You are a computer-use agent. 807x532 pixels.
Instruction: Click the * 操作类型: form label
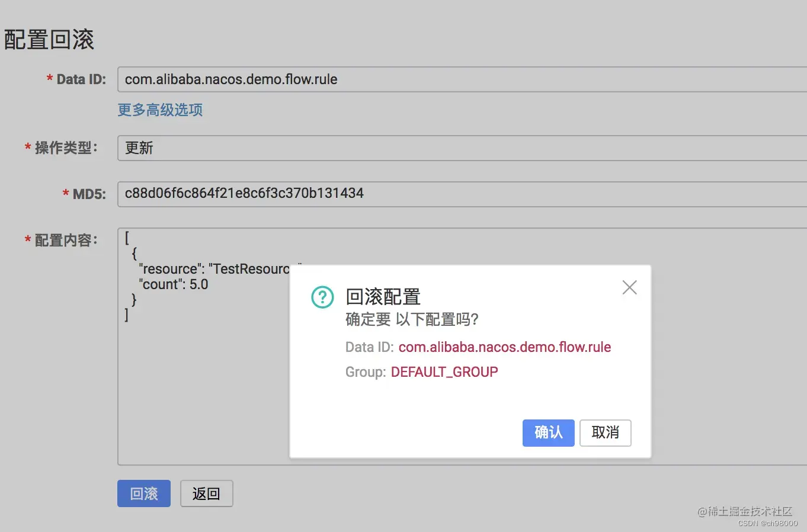pyautogui.click(x=61, y=148)
